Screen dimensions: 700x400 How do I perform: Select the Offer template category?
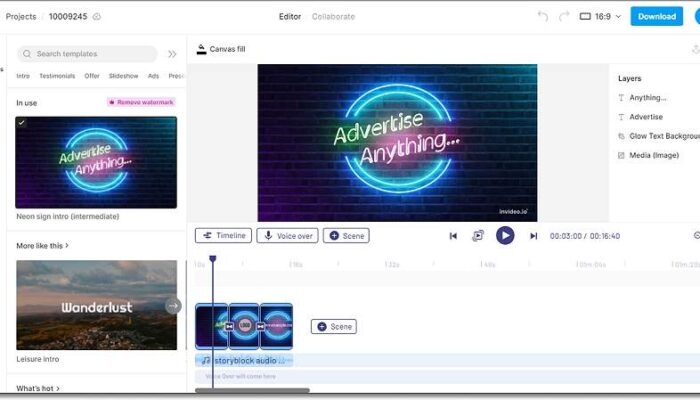pos(92,76)
